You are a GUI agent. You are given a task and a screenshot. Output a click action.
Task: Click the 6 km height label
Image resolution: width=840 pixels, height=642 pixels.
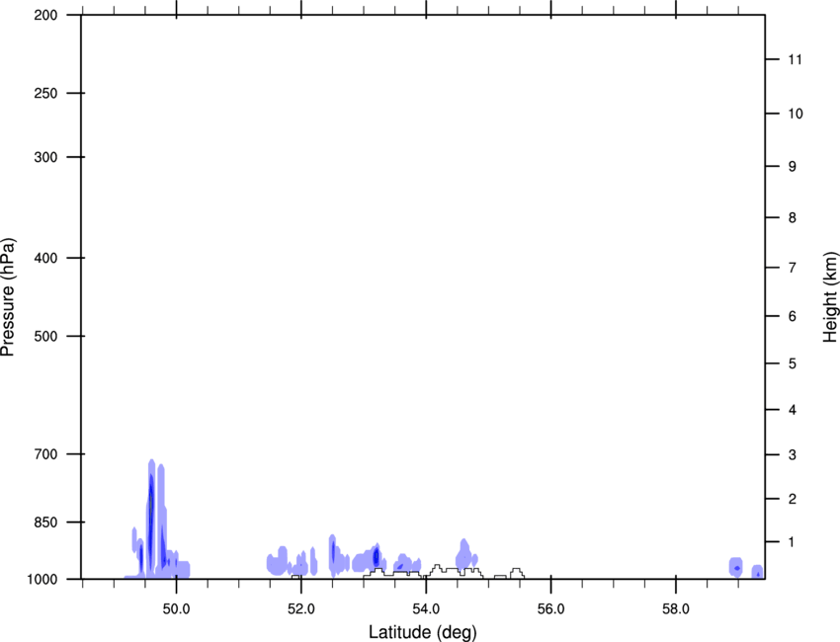[x=792, y=316]
